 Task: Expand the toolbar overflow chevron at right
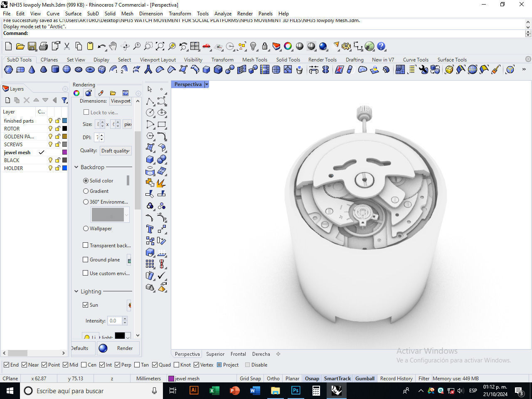[524, 70]
